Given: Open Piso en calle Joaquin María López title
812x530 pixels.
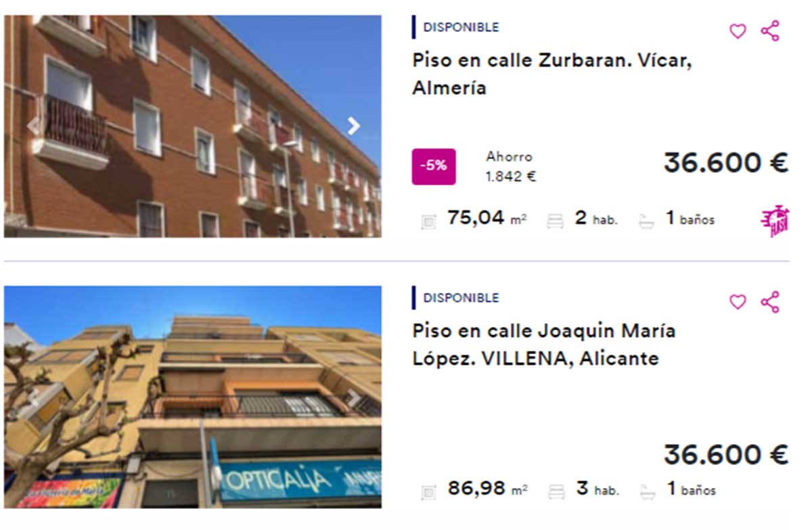Looking at the screenshot, I should (544, 345).
